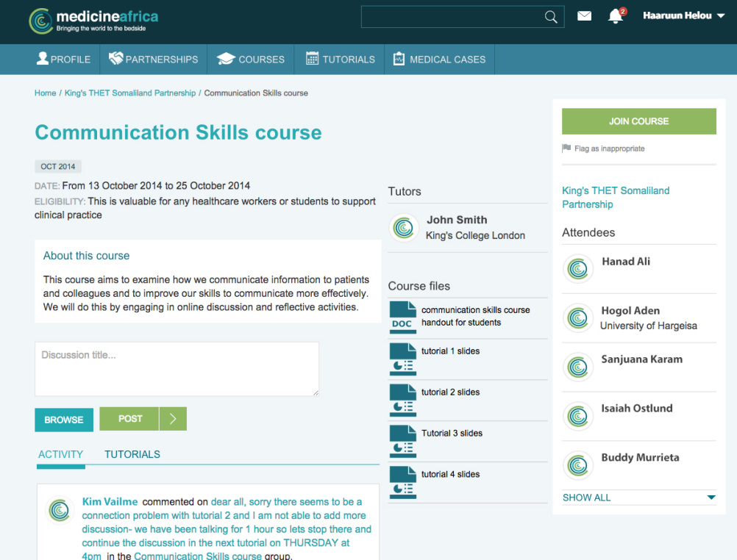Click Isaiah Ostlund's avatar

coord(577,416)
